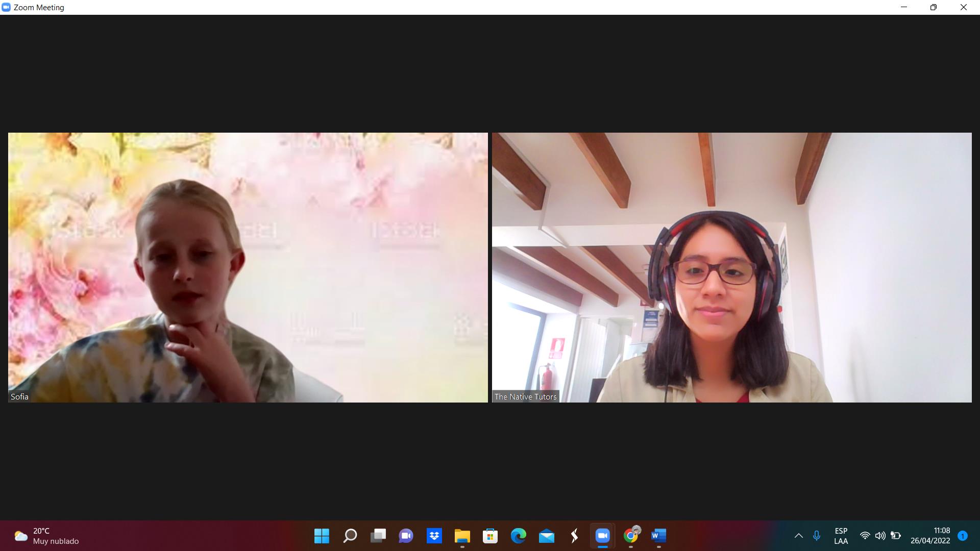Switch to Google Chrome window
Image resolution: width=980 pixels, height=551 pixels.
(x=631, y=536)
